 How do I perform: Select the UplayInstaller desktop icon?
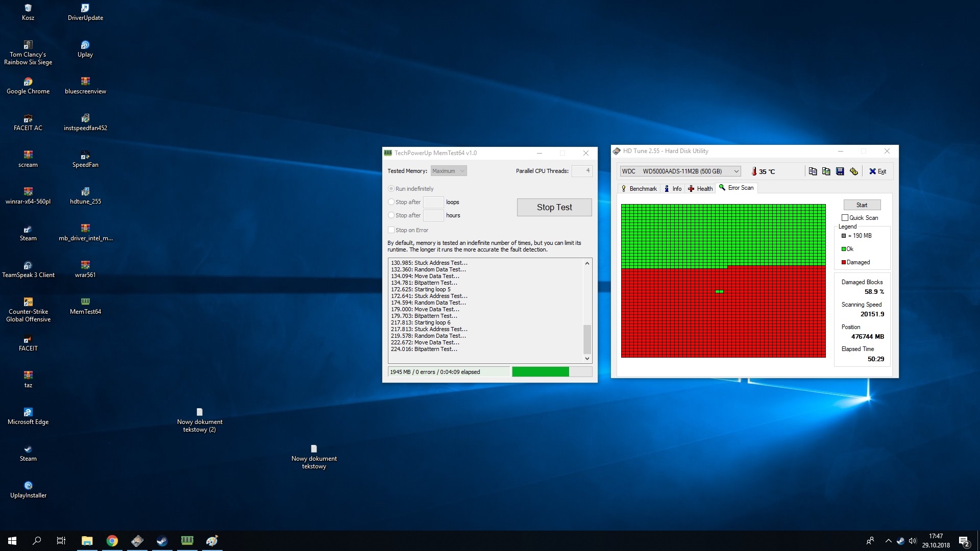coord(28,490)
